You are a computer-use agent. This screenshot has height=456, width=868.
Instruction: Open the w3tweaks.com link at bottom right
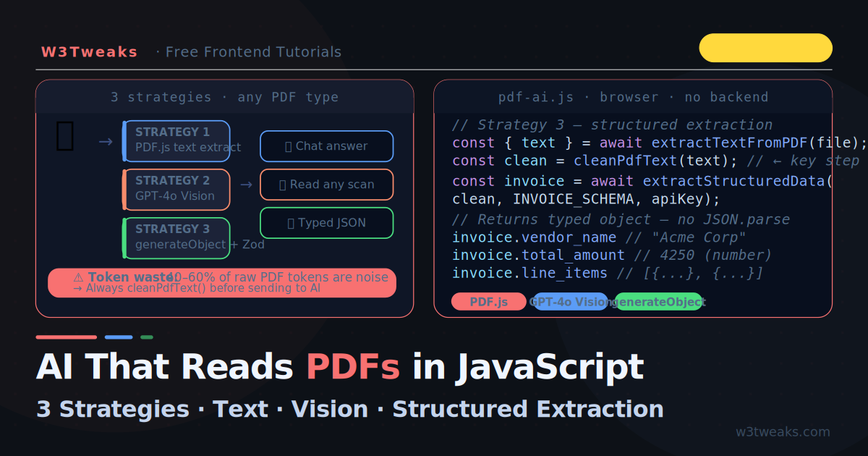click(783, 432)
